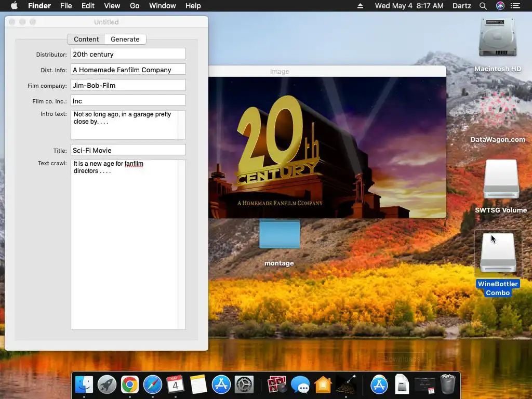Open Safari compass icon in Dock

click(x=153, y=385)
